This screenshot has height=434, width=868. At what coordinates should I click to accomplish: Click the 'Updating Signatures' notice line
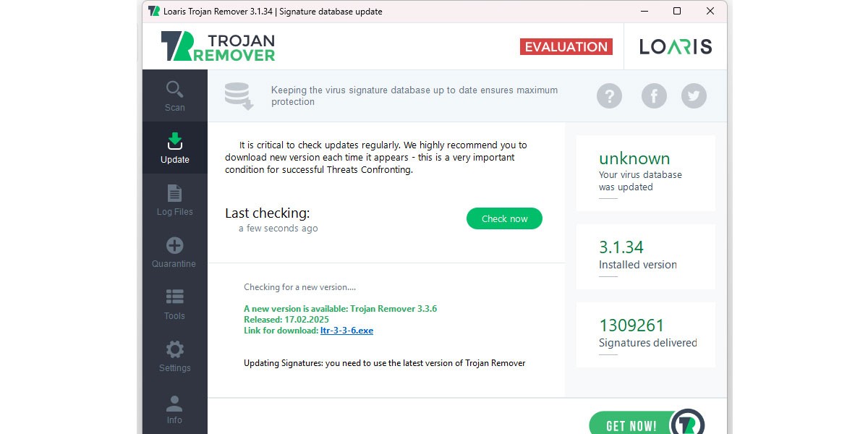pyautogui.click(x=385, y=363)
